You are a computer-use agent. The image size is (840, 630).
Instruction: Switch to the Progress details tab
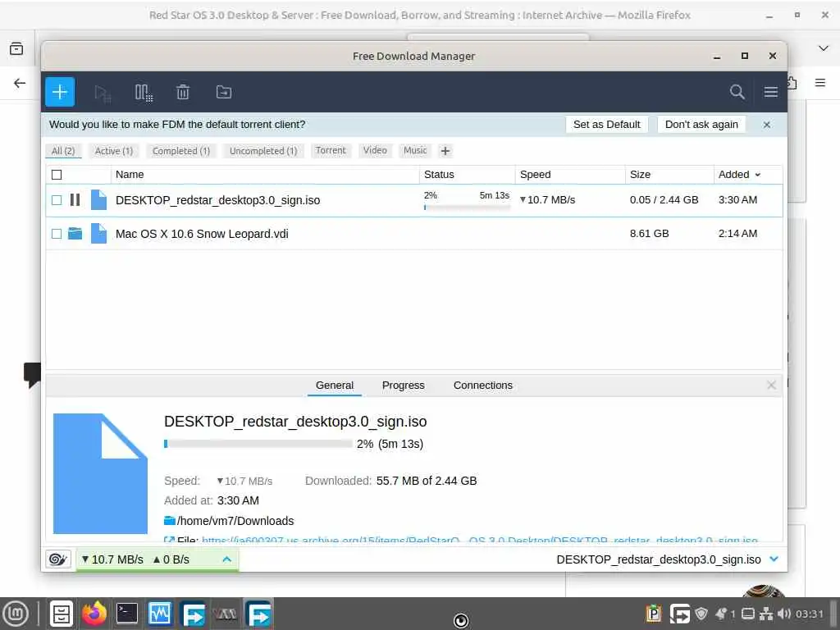point(404,386)
